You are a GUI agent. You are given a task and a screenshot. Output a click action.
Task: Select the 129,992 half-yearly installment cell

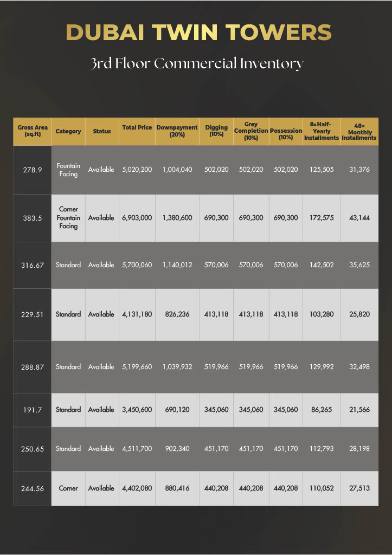pos(322,367)
